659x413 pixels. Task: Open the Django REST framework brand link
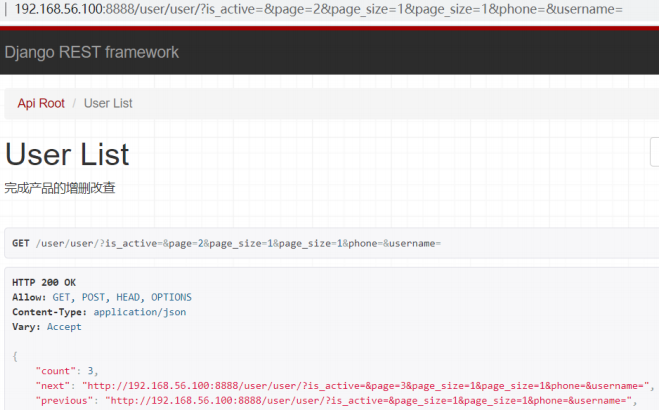[x=92, y=53]
